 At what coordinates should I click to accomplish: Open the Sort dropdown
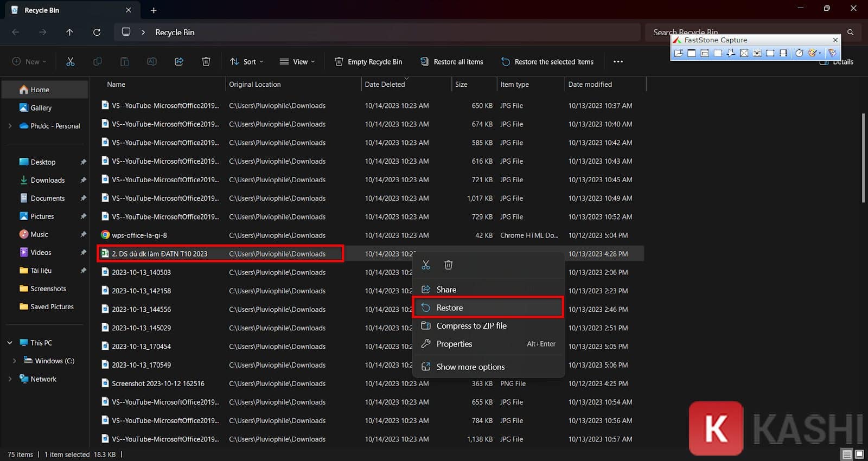[246, 62]
